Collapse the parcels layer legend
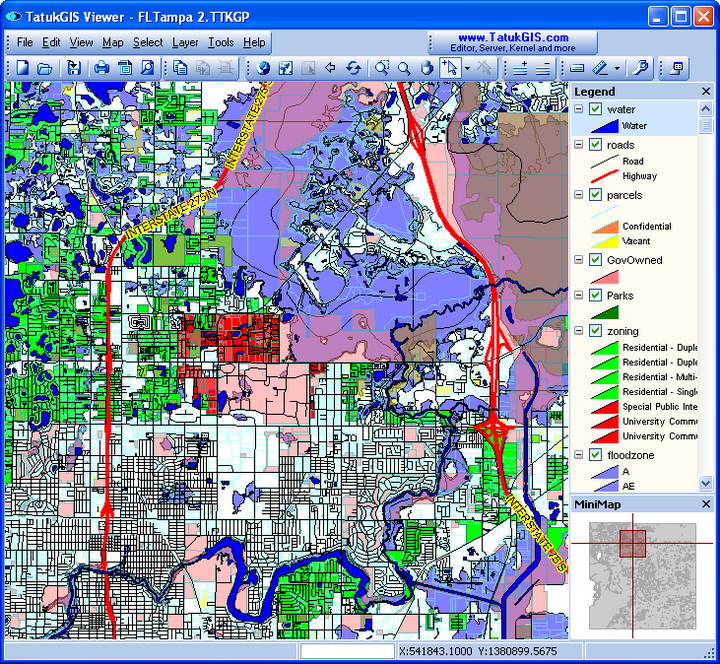 [x=579, y=195]
